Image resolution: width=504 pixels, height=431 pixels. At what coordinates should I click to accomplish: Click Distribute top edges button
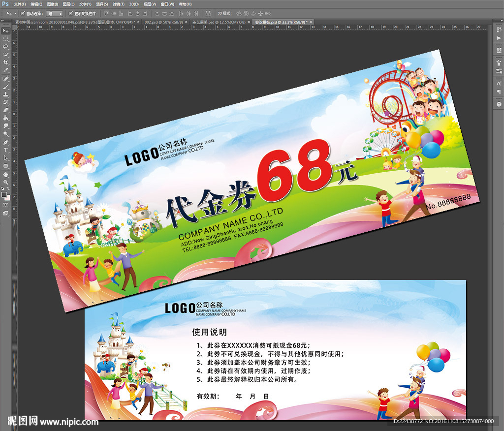click(x=157, y=13)
